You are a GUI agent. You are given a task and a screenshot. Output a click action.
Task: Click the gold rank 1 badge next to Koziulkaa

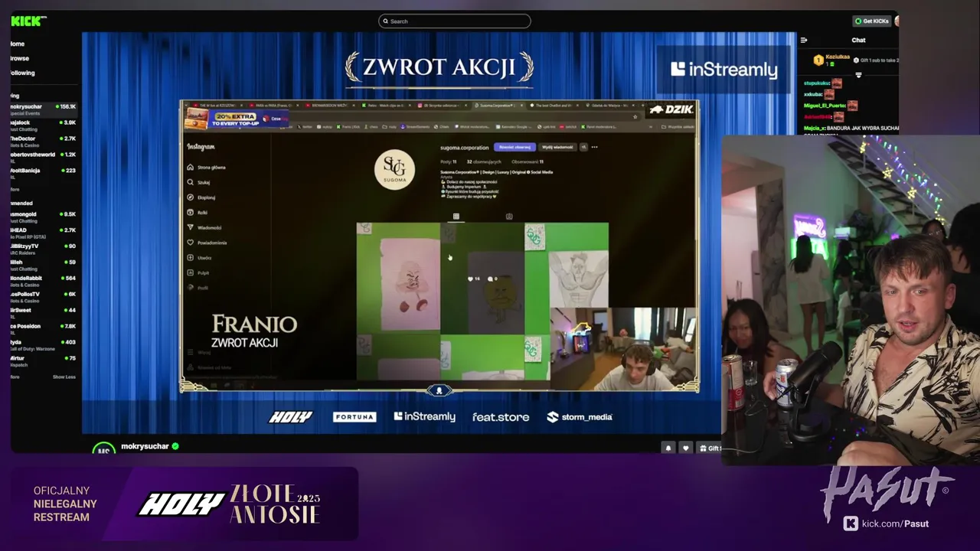(818, 60)
